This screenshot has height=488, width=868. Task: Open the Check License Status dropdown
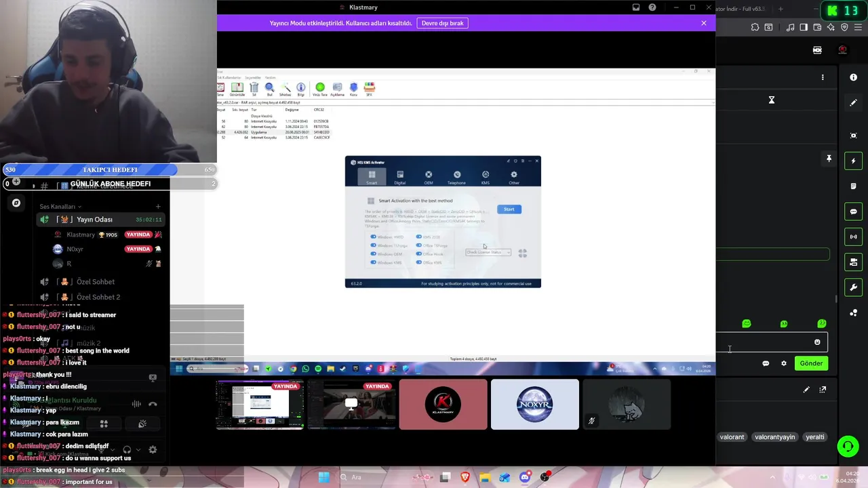(488, 252)
